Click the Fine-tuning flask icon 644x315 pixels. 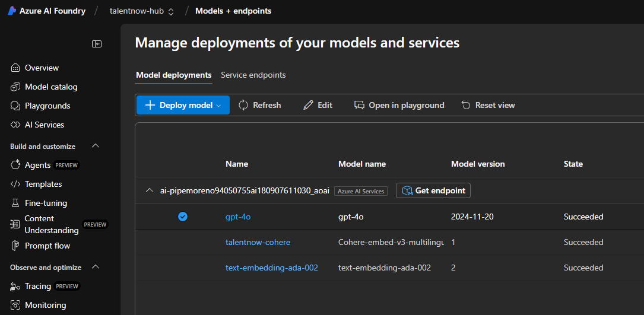[x=15, y=203]
